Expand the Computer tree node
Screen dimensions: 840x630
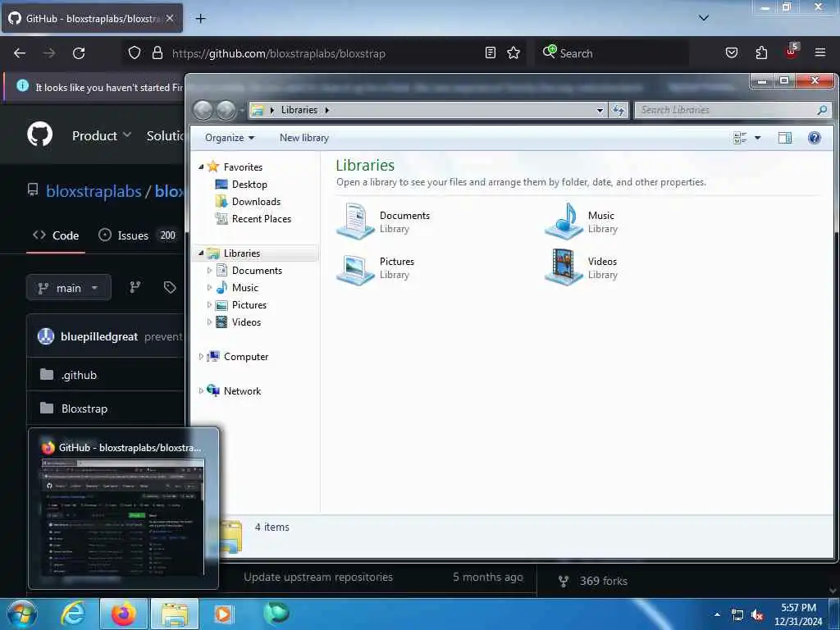(x=201, y=356)
